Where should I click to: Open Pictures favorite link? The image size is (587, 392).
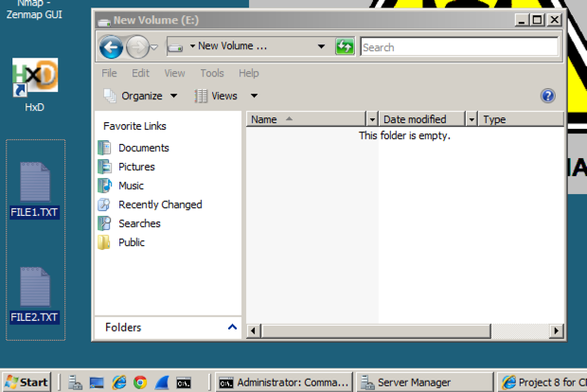pos(136,167)
